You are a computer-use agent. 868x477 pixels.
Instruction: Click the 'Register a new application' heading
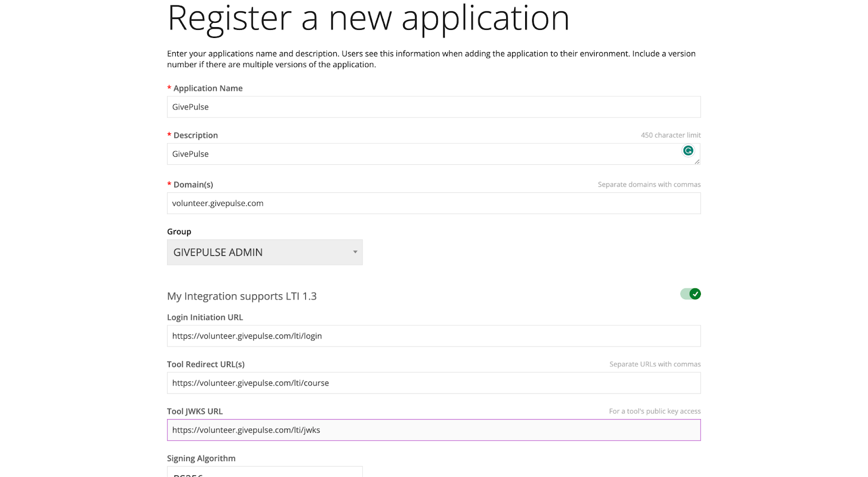pyautogui.click(x=368, y=18)
